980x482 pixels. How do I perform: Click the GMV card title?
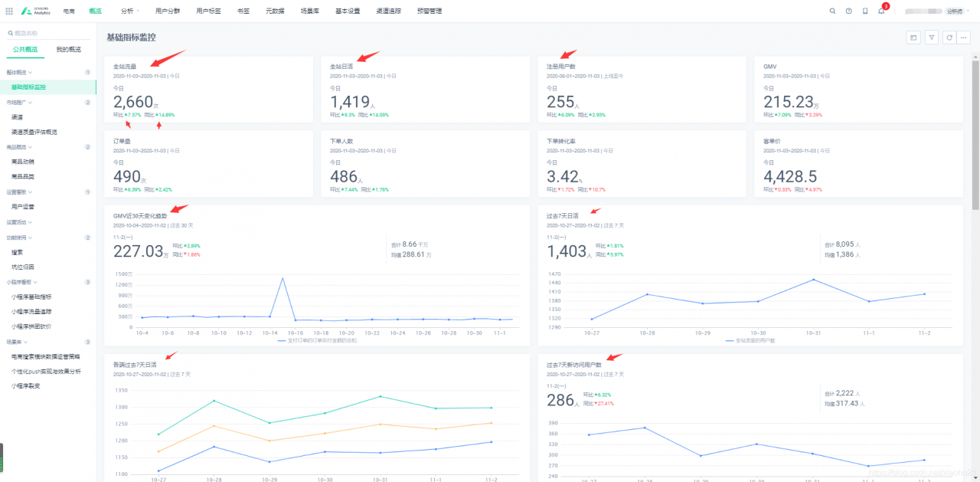pyautogui.click(x=770, y=67)
